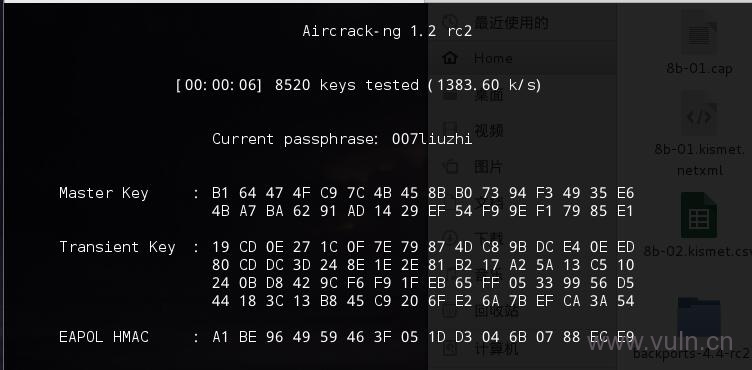The width and height of the screenshot is (752, 370).
Task: Click the Aircrack-ng 1.2 rc2 title text
Action: click(x=388, y=31)
